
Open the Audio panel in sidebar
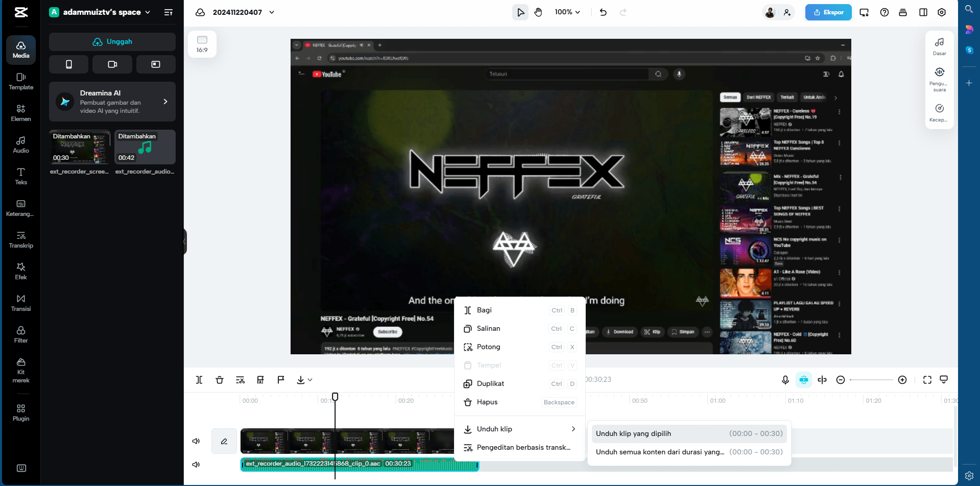[x=21, y=144]
